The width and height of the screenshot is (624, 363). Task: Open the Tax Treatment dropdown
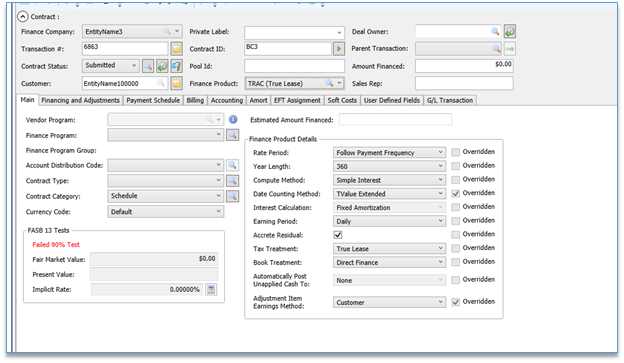coord(441,248)
